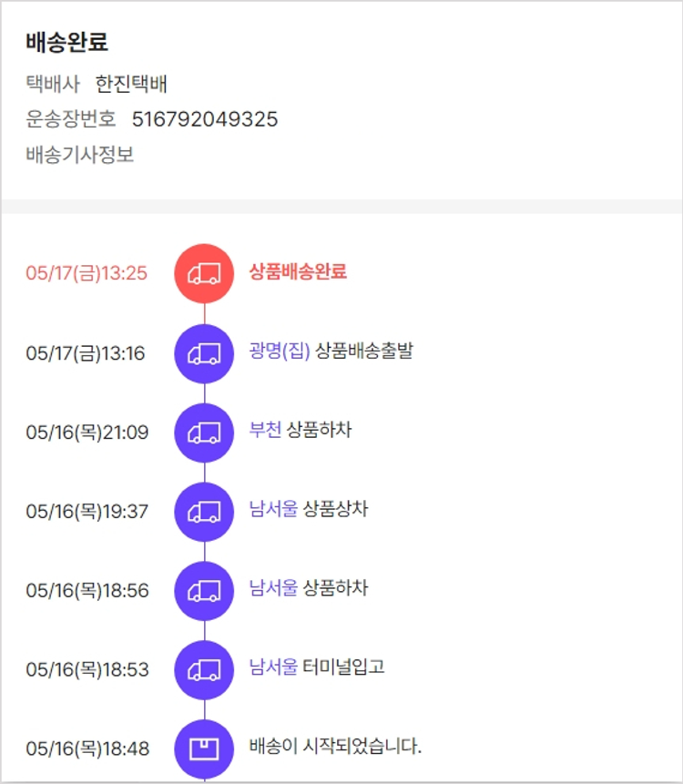Click the 배송기사정보 label

coord(80,155)
